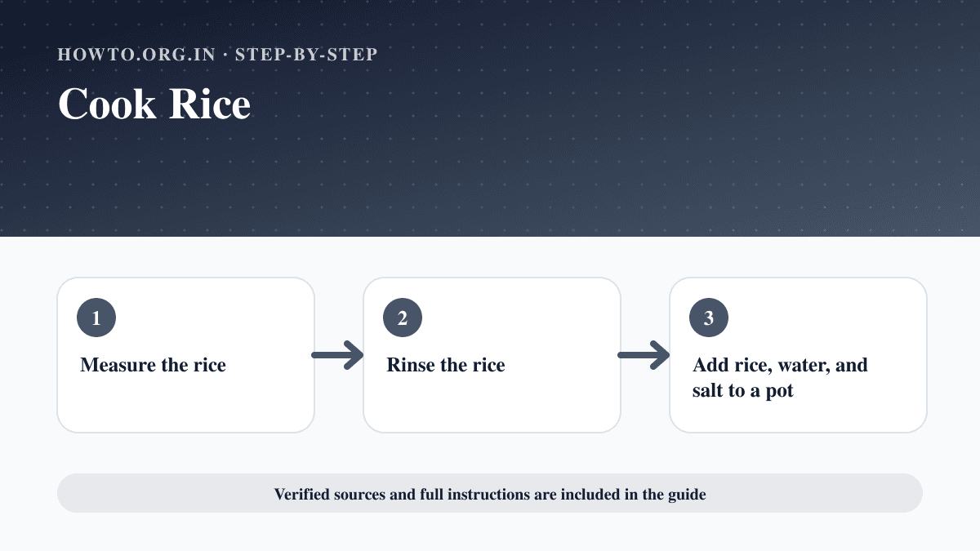Open the second step card
The height and width of the screenshot is (551, 980).
coord(492,355)
